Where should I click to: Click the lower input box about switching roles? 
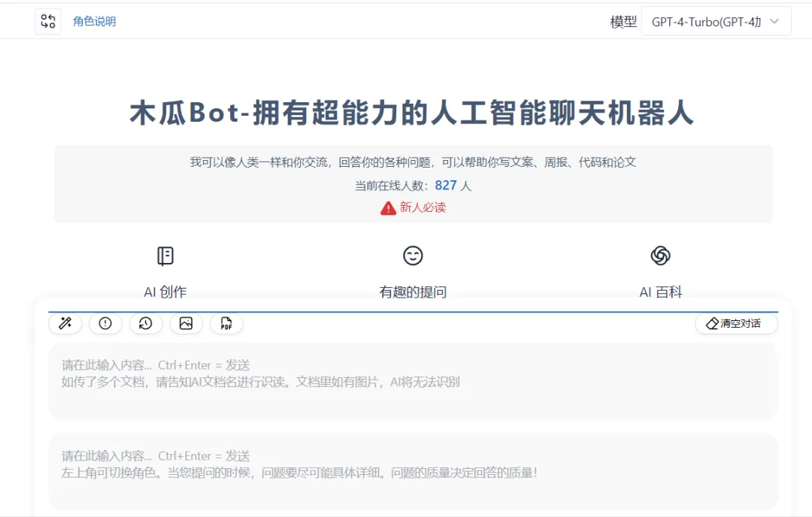[413, 472]
